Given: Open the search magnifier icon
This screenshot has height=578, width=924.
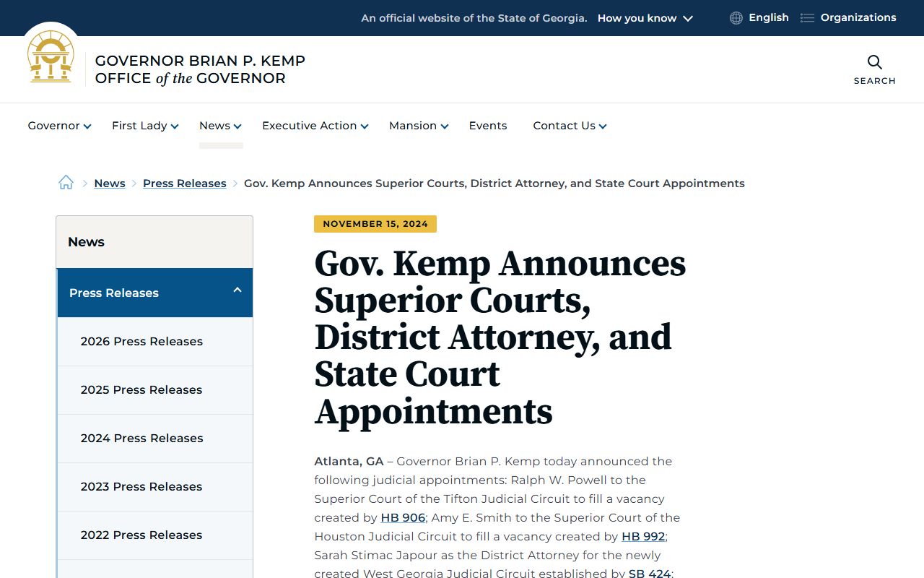Looking at the screenshot, I should 874,62.
